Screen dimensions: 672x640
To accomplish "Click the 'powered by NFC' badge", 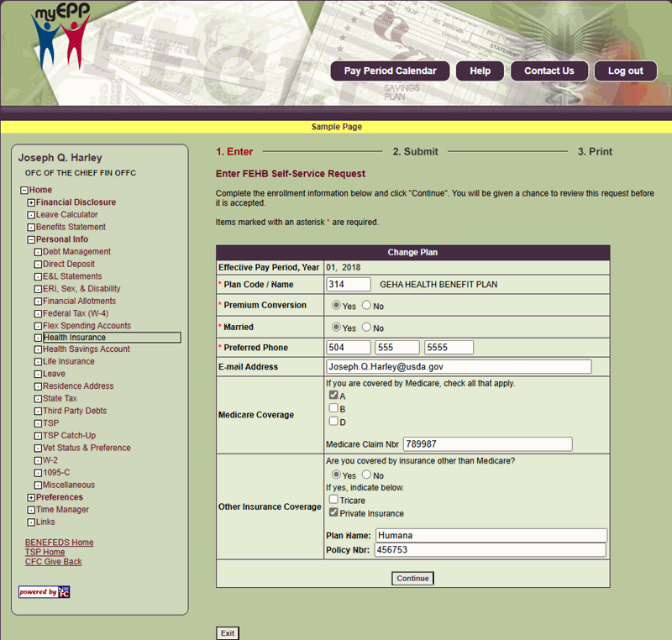I will [45, 591].
